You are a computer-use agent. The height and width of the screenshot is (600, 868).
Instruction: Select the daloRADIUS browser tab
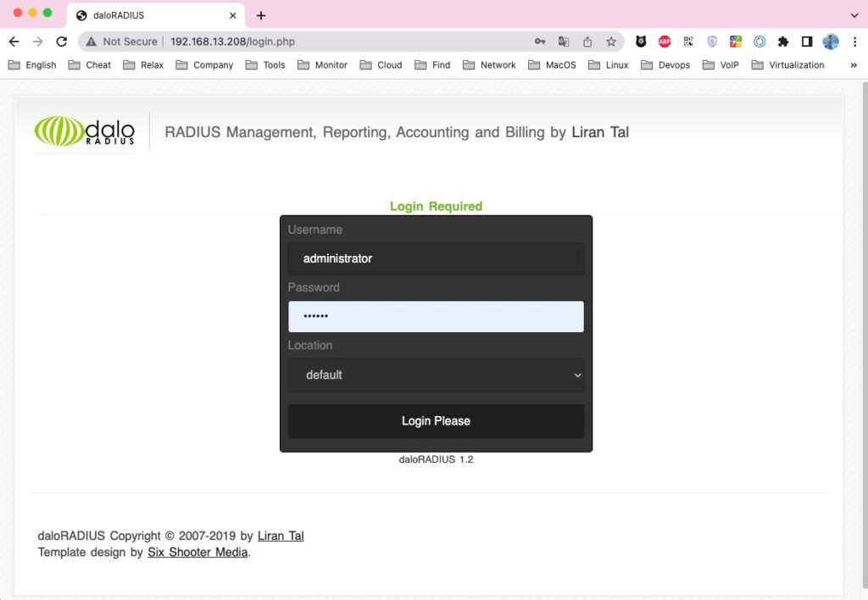pyautogui.click(x=156, y=15)
